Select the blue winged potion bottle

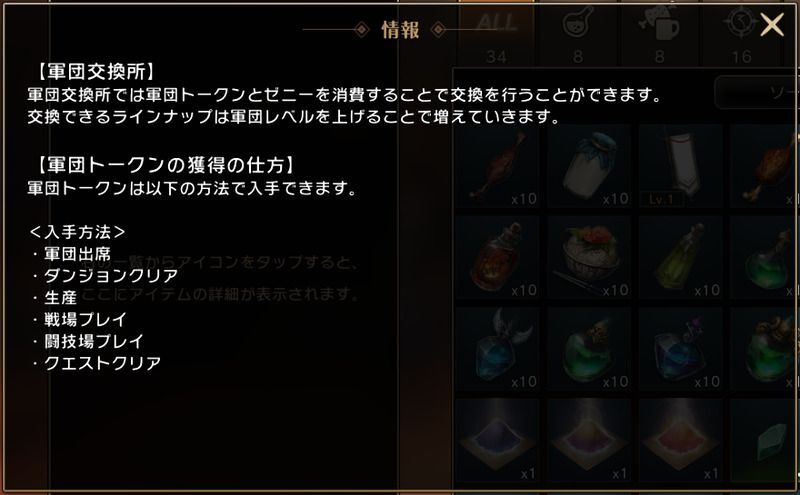(x=497, y=349)
